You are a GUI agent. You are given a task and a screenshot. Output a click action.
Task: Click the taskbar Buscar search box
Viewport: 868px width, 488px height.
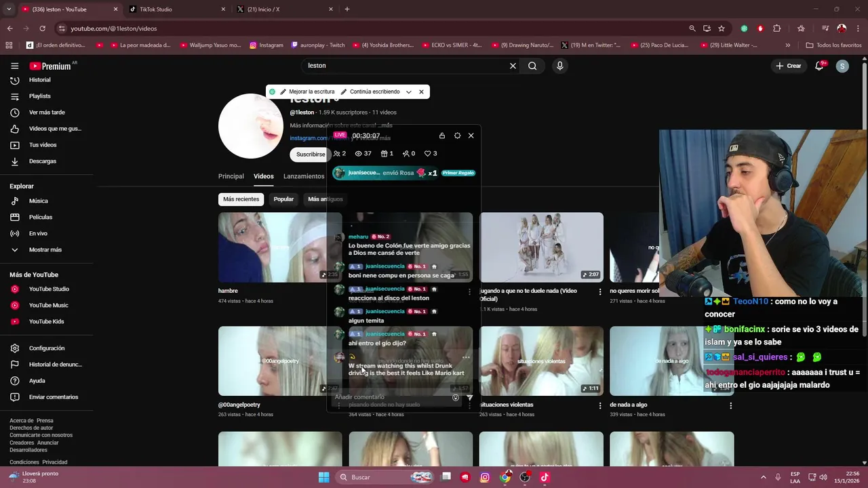pyautogui.click(x=385, y=477)
